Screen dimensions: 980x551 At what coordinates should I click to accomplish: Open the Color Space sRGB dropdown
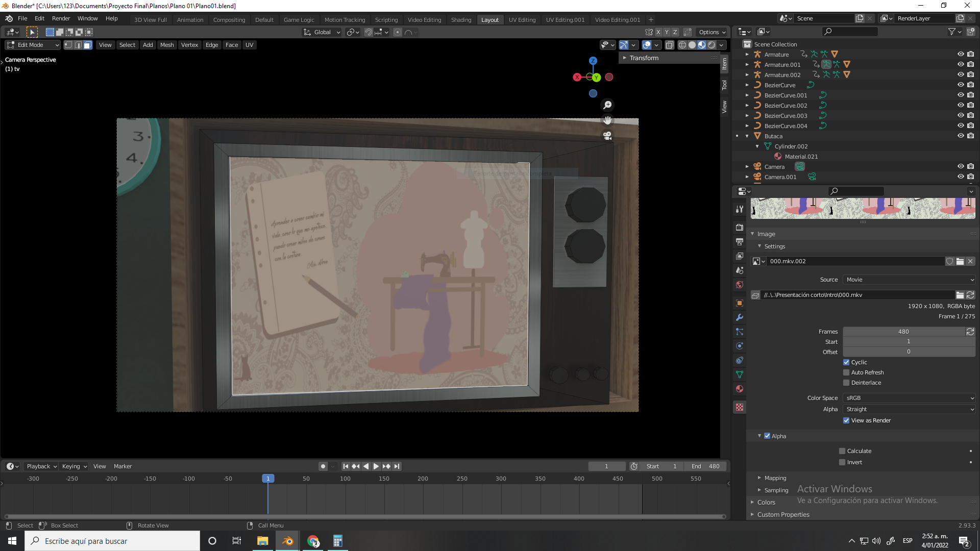click(909, 398)
